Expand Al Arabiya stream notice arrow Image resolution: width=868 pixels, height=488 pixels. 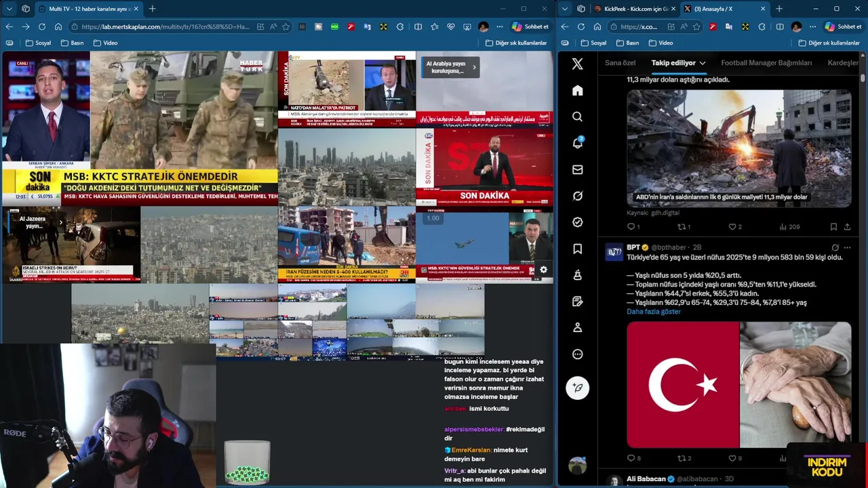pyautogui.click(x=474, y=67)
